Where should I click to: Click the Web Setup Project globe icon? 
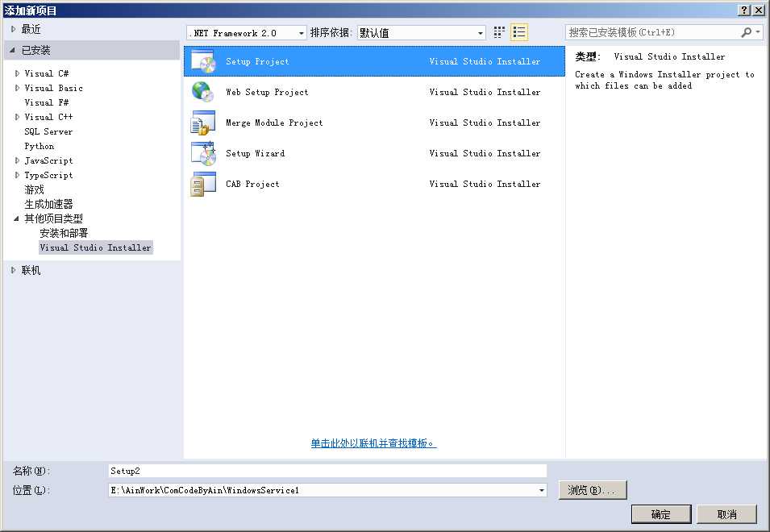pyautogui.click(x=203, y=92)
